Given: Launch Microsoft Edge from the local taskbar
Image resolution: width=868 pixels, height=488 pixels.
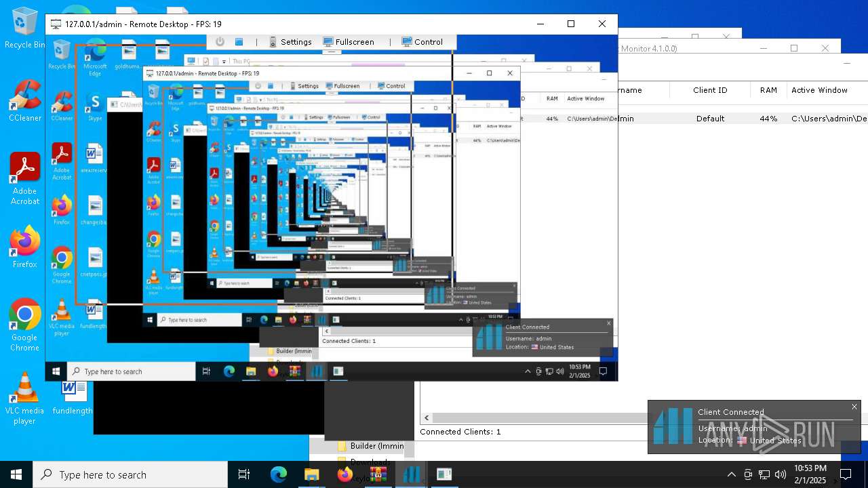Looking at the screenshot, I should pyautogui.click(x=279, y=474).
